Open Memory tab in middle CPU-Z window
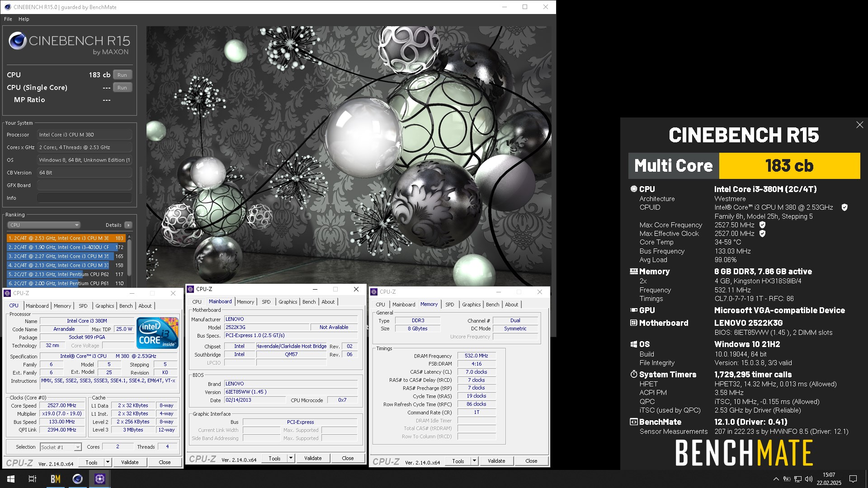The height and width of the screenshot is (488, 868). pos(245,302)
